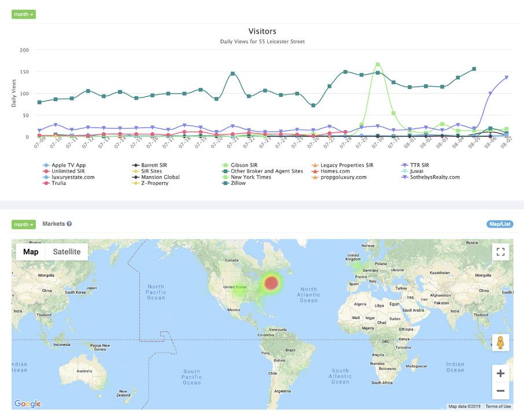524x420 pixels.
Task: Switch to Satellite view tab
Action: point(67,252)
